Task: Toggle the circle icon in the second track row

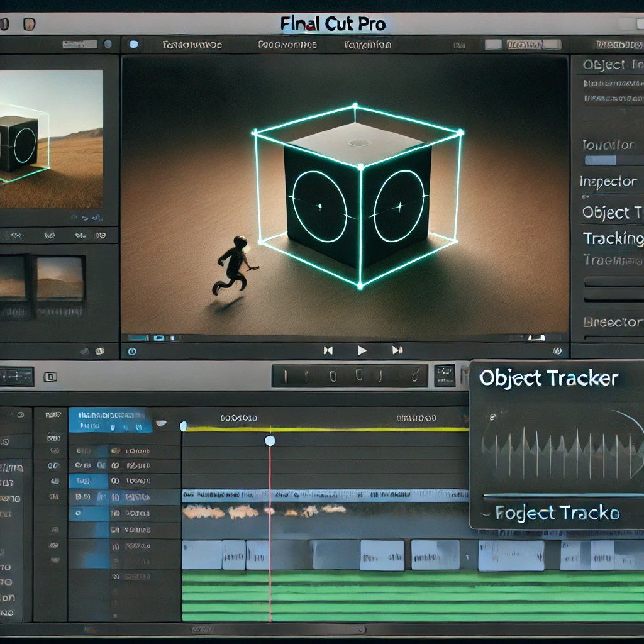Action: pyautogui.click(x=116, y=465)
